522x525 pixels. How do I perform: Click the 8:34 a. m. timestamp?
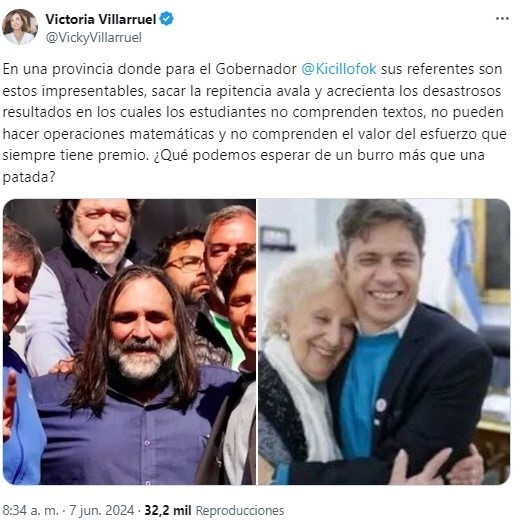click(x=30, y=511)
